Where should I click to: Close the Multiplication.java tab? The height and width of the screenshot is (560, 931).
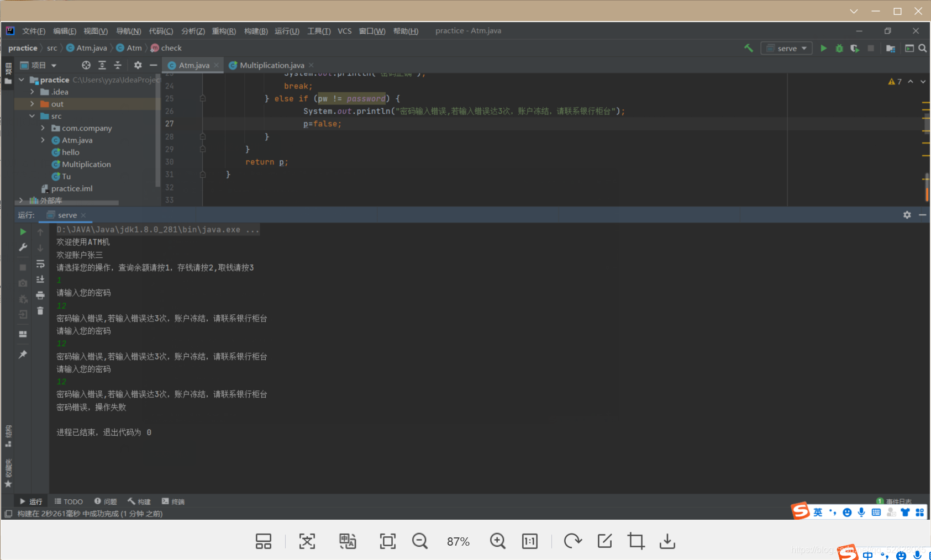click(x=312, y=65)
